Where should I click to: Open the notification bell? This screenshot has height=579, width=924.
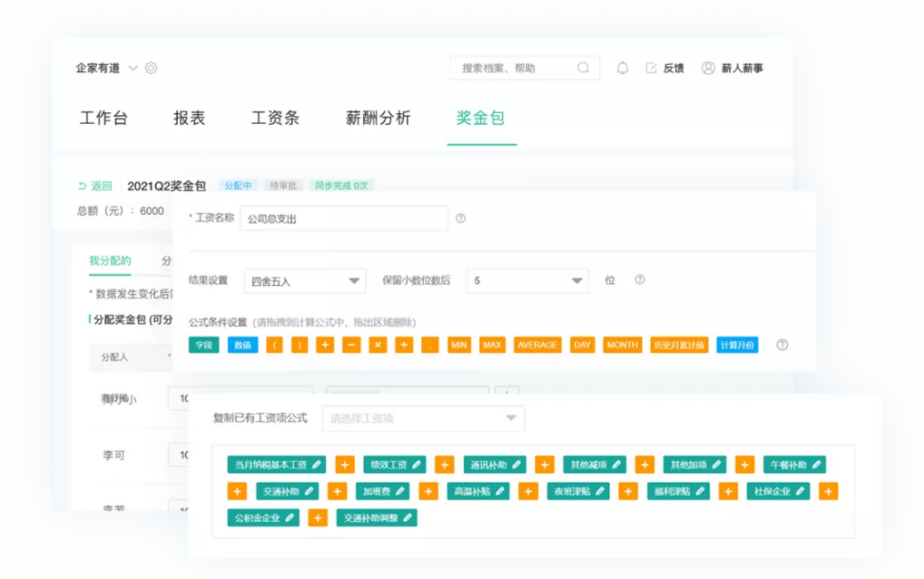tap(623, 68)
